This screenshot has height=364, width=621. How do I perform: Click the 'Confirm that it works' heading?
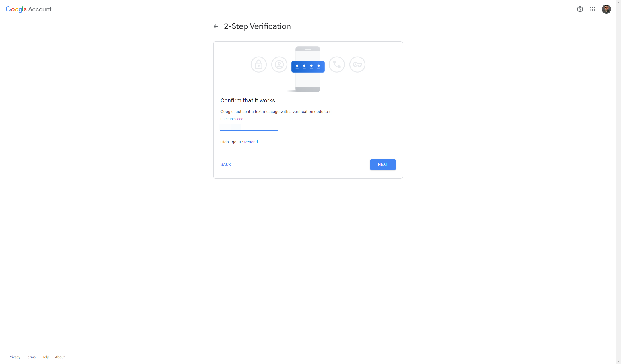click(248, 100)
